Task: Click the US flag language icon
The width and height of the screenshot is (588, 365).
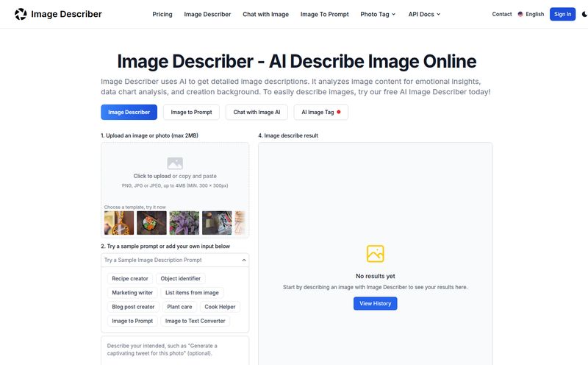Action: [x=520, y=14]
